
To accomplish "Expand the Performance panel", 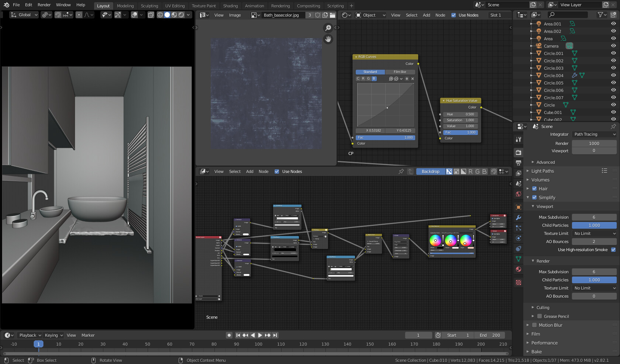I will tap(544, 343).
